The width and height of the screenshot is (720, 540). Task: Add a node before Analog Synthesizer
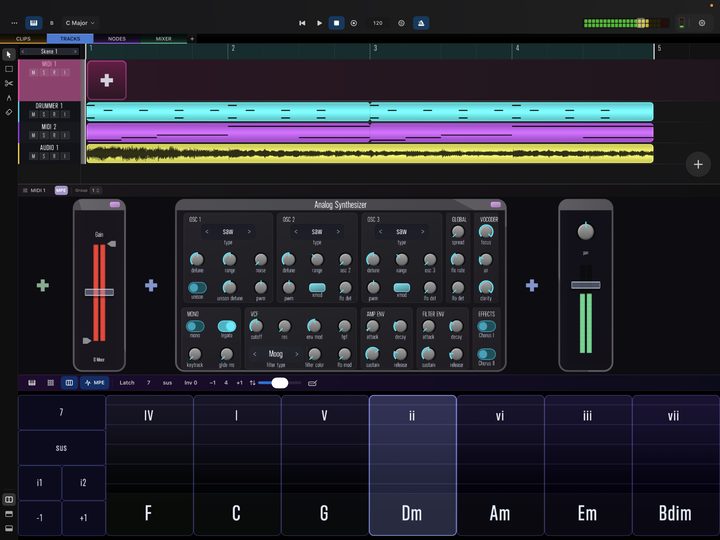[151, 286]
